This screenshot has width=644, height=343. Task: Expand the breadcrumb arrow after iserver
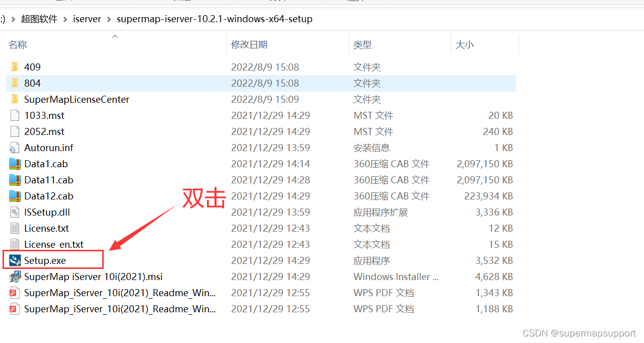coord(109,19)
